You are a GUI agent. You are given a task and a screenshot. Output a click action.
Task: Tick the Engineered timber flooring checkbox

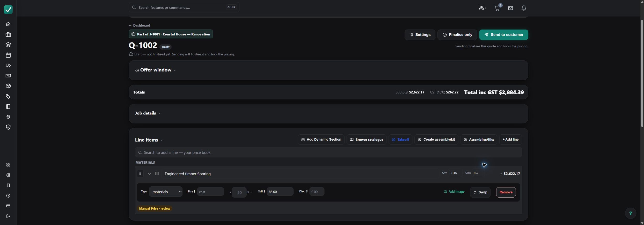(x=157, y=173)
